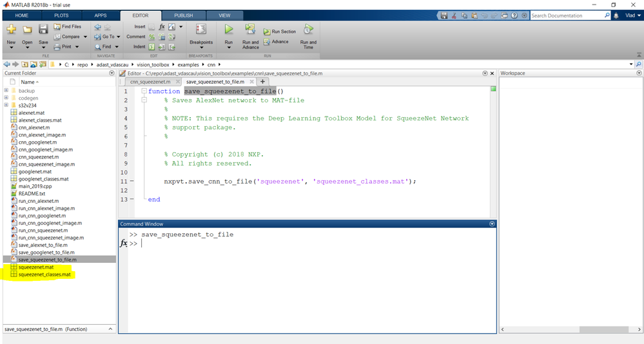
Task: Click the New file icon
Action: click(x=11, y=29)
